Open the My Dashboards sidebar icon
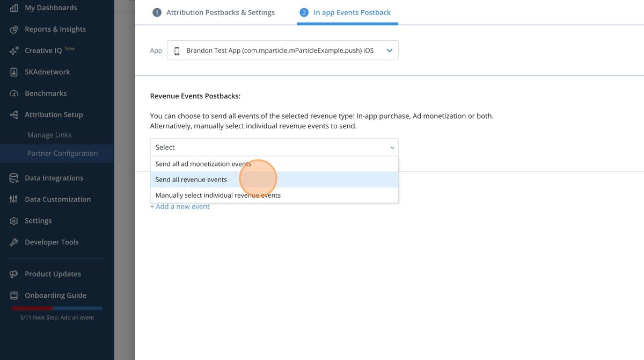 coord(14,7)
